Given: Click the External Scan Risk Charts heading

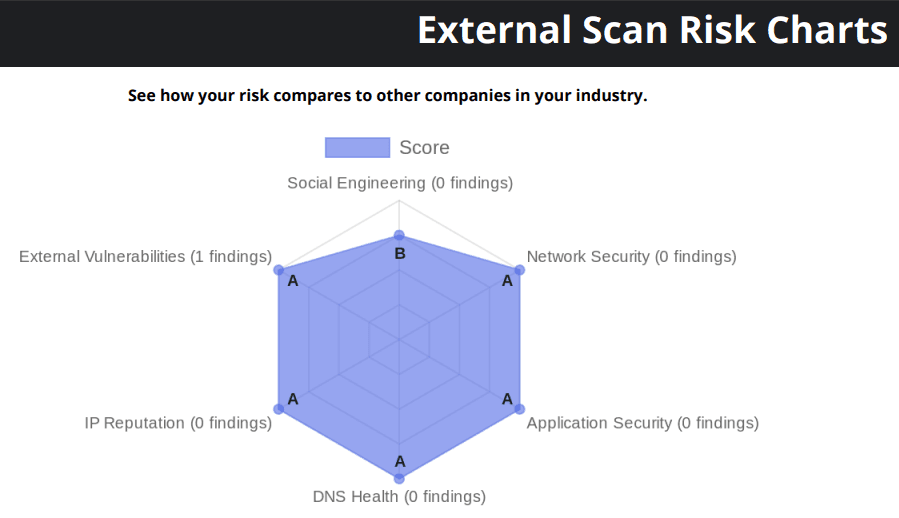Looking at the screenshot, I should point(652,30).
